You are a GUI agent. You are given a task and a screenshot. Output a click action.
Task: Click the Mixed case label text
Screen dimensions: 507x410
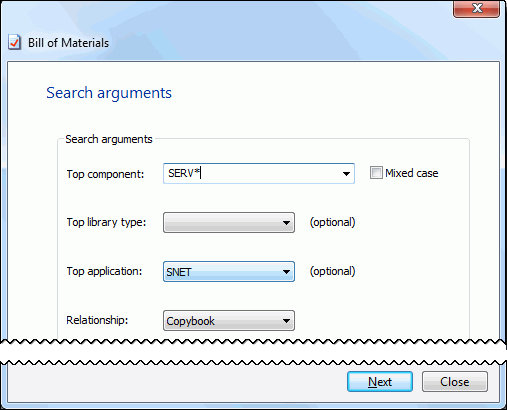coord(412,173)
